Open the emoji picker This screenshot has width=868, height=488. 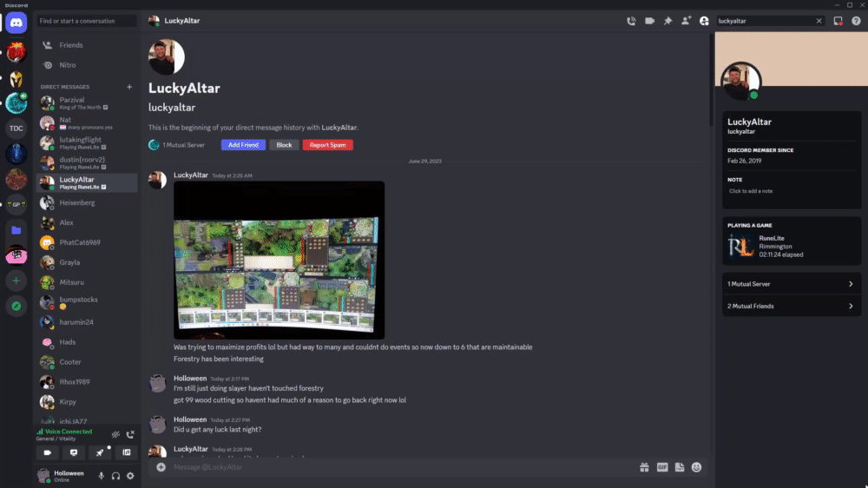(696, 467)
